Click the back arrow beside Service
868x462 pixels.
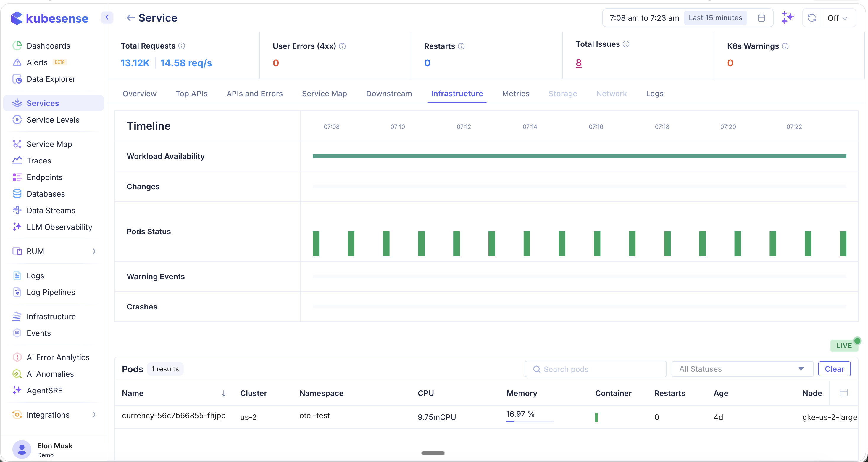[130, 18]
